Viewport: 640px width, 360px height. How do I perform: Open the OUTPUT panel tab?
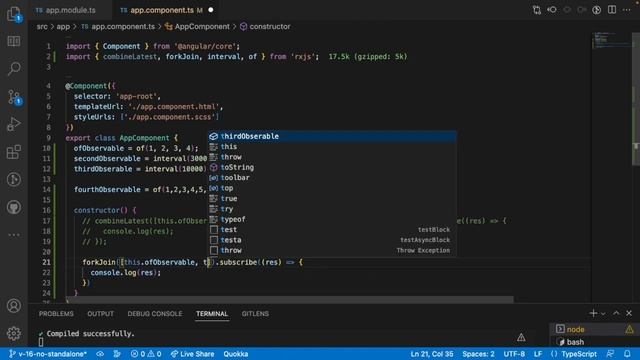click(100, 314)
